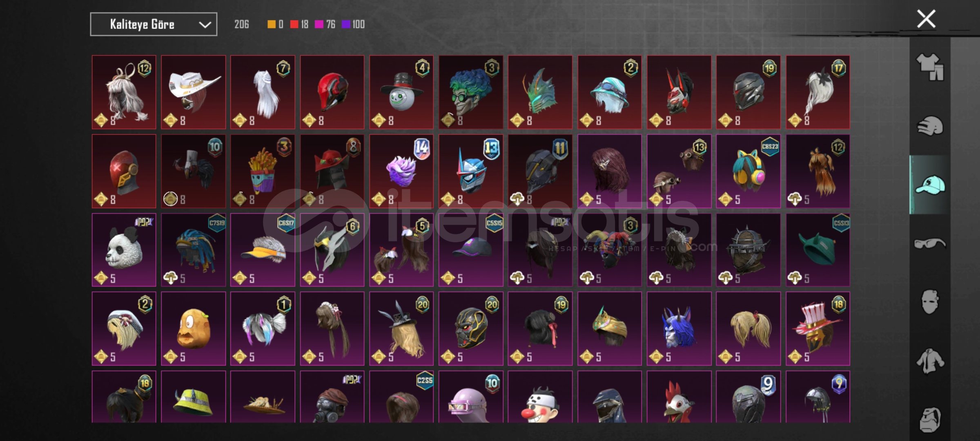Select the rooster mask item
The height and width of the screenshot is (441, 980).
point(679,397)
